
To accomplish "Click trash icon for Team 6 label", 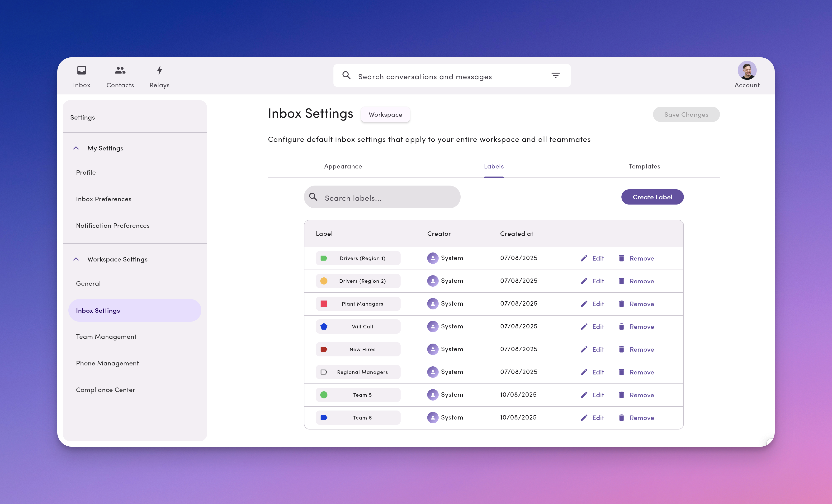I will pos(621,418).
